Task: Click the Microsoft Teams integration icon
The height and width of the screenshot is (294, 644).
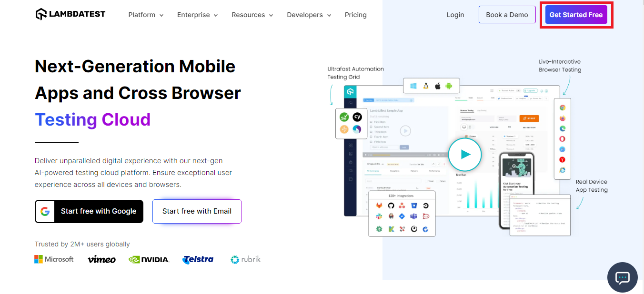Action: coord(414,216)
